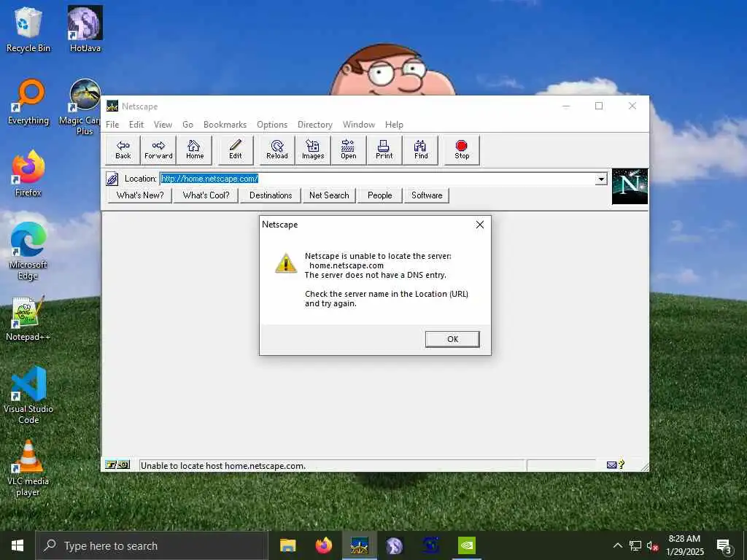This screenshot has width=747, height=560.
Task: Select the Notepad++ desktop shortcut
Action: [x=28, y=318]
